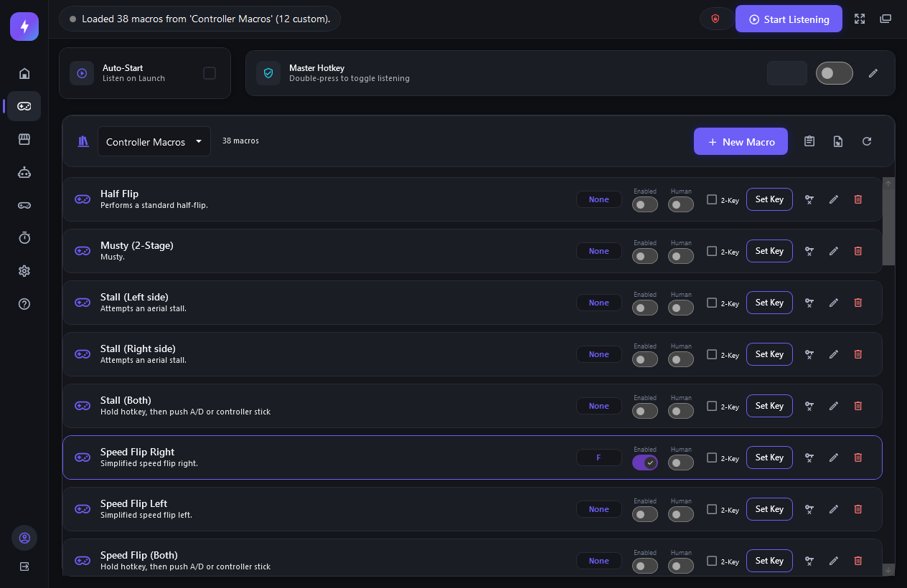Open the robot bot sidebar icon

click(x=24, y=172)
